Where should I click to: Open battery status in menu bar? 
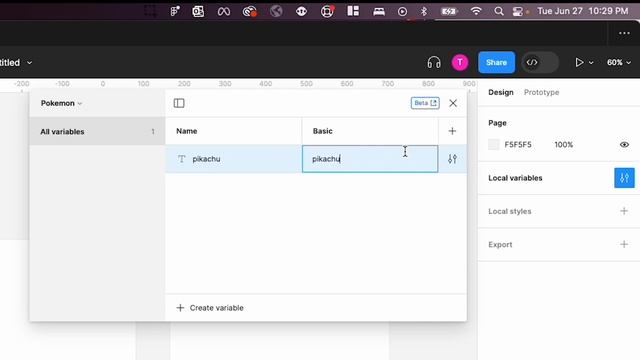point(449,11)
